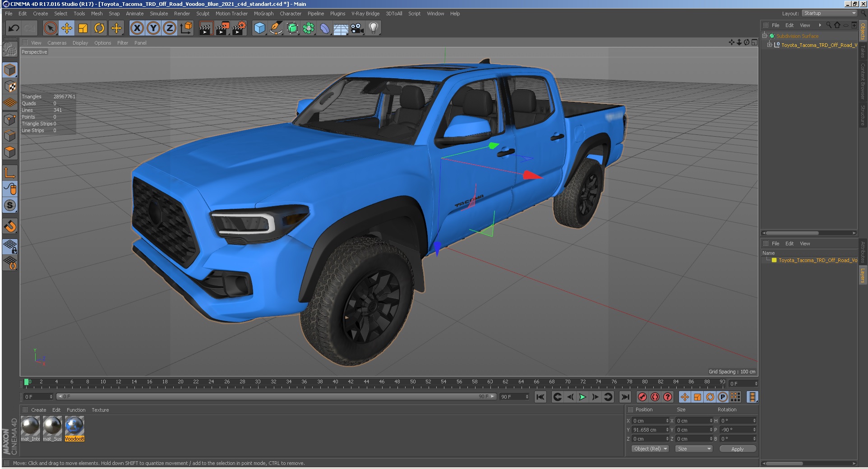Image resolution: width=868 pixels, height=469 pixels.
Task: Go to start of animation
Action: tap(540, 397)
